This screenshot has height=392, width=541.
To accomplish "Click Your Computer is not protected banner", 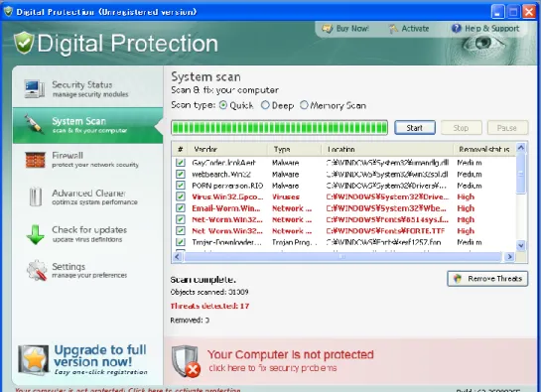I will click(x=350, y=361).
